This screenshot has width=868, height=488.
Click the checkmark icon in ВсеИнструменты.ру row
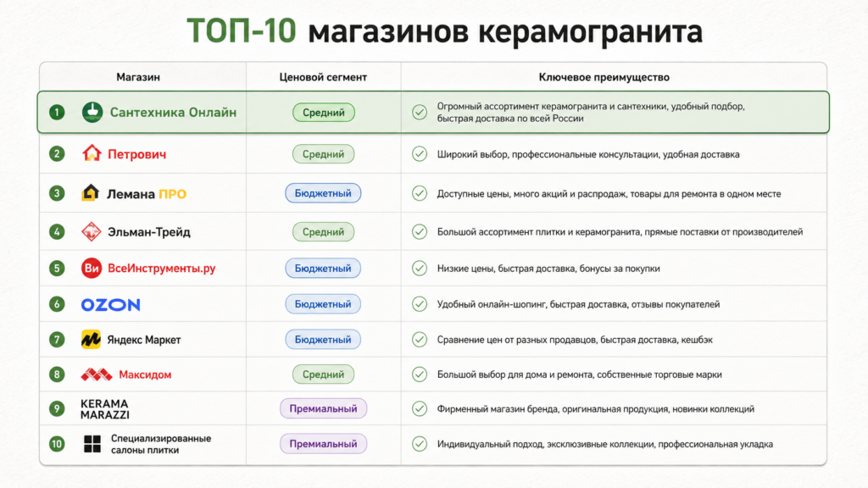coord(420,269)
